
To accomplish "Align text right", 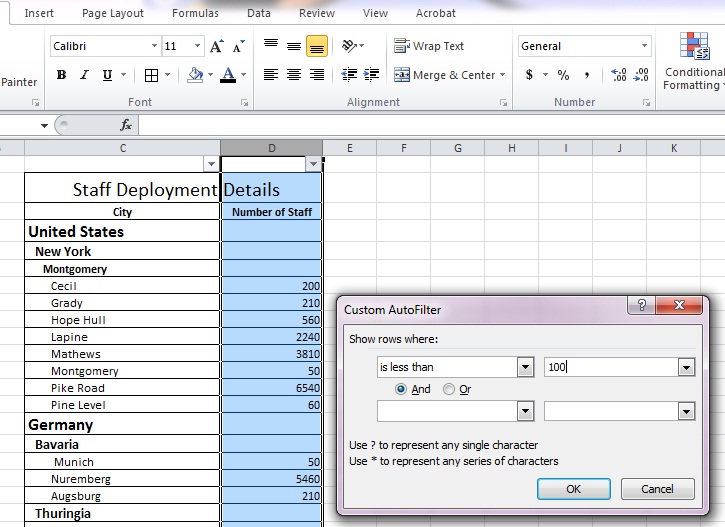I will click(317, 74).
